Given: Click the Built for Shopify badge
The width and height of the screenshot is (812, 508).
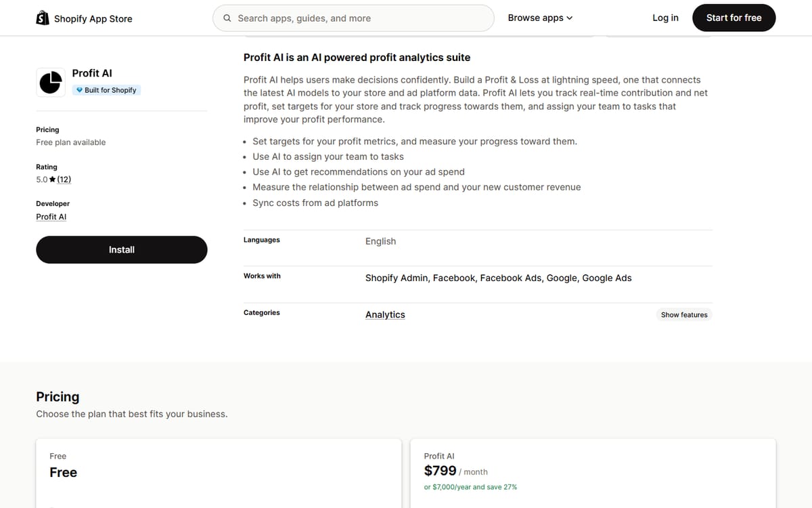Looking at the screenshot, I should 106,90.
